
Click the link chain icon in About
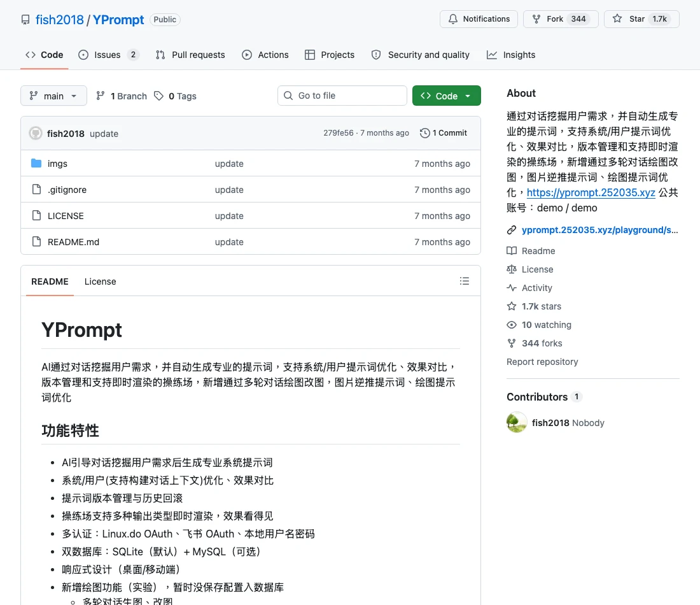click(512, 230)
